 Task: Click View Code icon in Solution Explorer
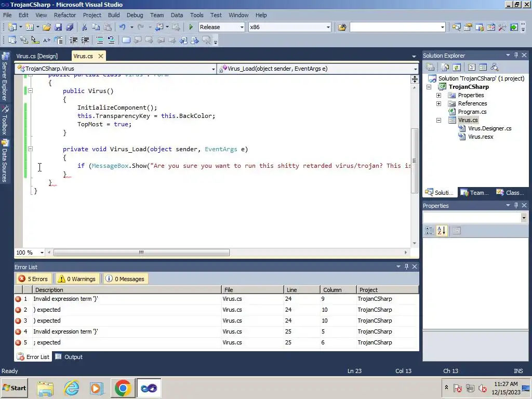tap(472, 67)
